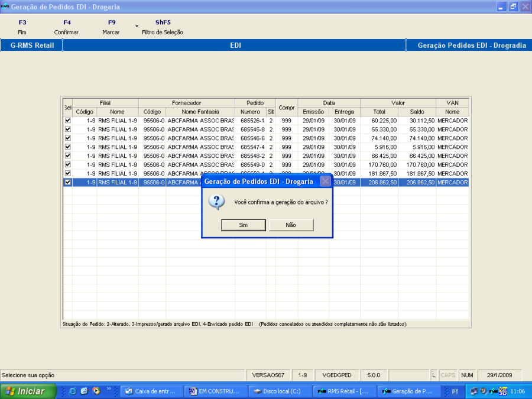This screenshot has width=532, height=399.
Task: Open dropdown arrow next to Marcar
Action: [137, 26]
